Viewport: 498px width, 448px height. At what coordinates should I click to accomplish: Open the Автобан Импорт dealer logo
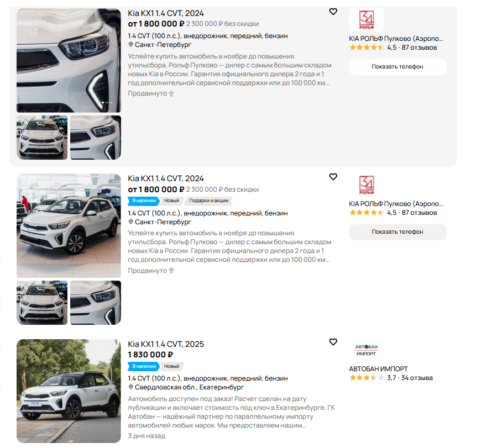coord(366,350)
